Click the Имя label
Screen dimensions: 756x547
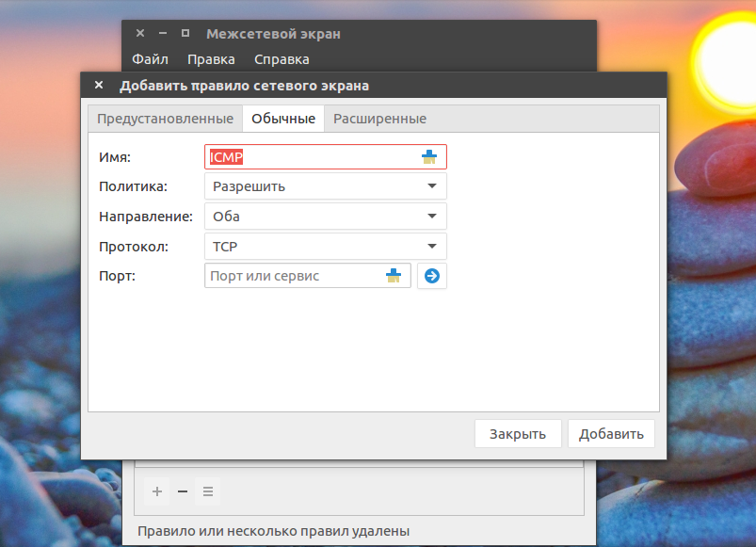pos(115,157)
